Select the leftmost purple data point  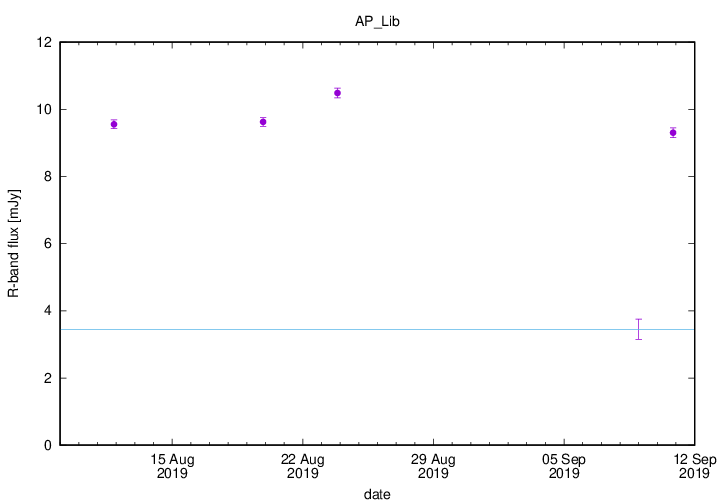[114, 124]
